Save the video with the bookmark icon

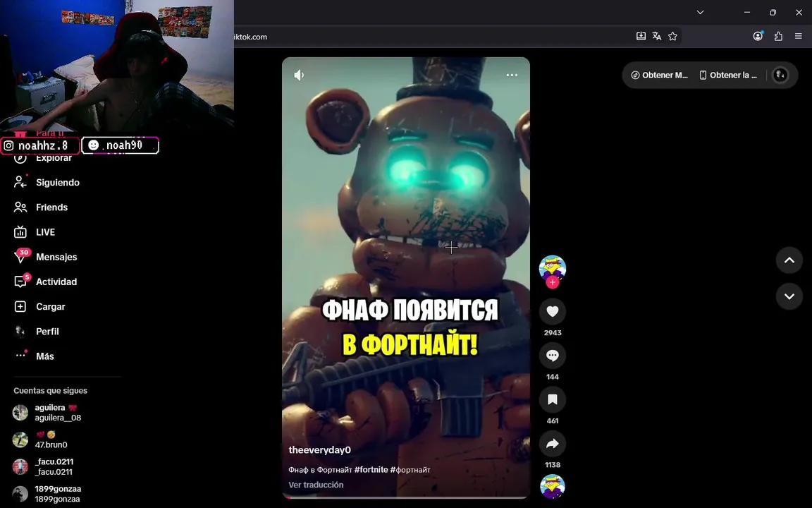click(553, 399)
